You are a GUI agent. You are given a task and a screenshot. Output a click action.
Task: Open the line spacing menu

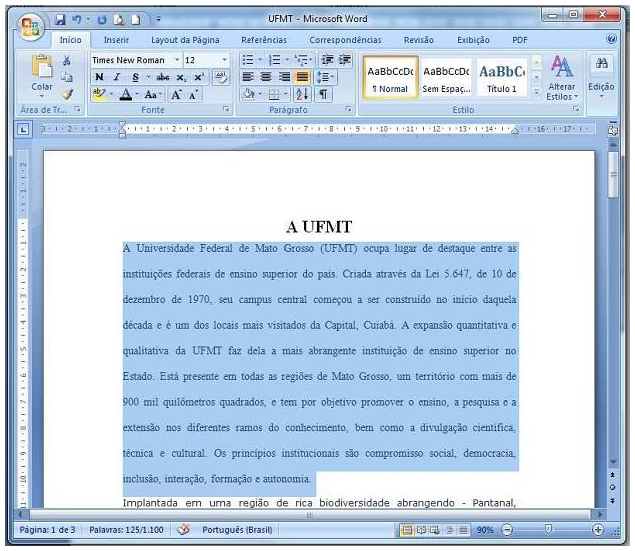click(x=326, y=77)
